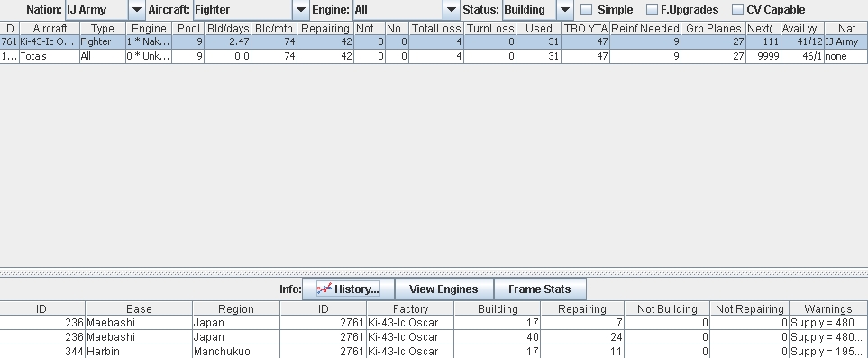Screen dimensions: 868x358
Task: Open the Status dropdown showing Building
Action: (537, 9)
